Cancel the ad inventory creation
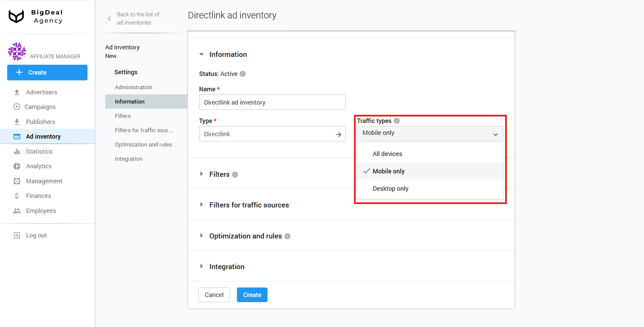Image resolution: width=644 pixels, height=327 pixels. (214, 295)
